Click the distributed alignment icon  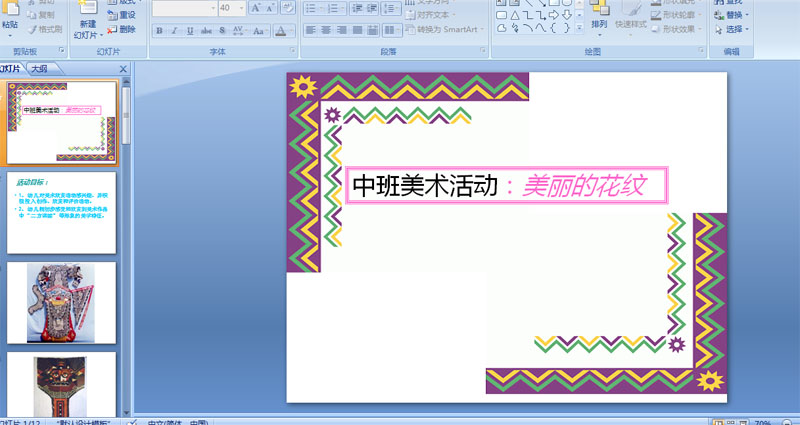pos(373,31)
